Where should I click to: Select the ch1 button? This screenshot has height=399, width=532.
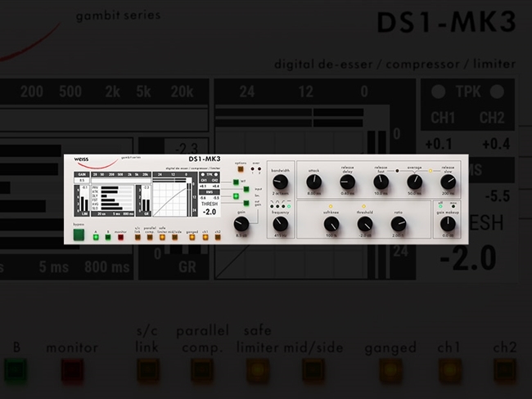[x=205, y=238]
